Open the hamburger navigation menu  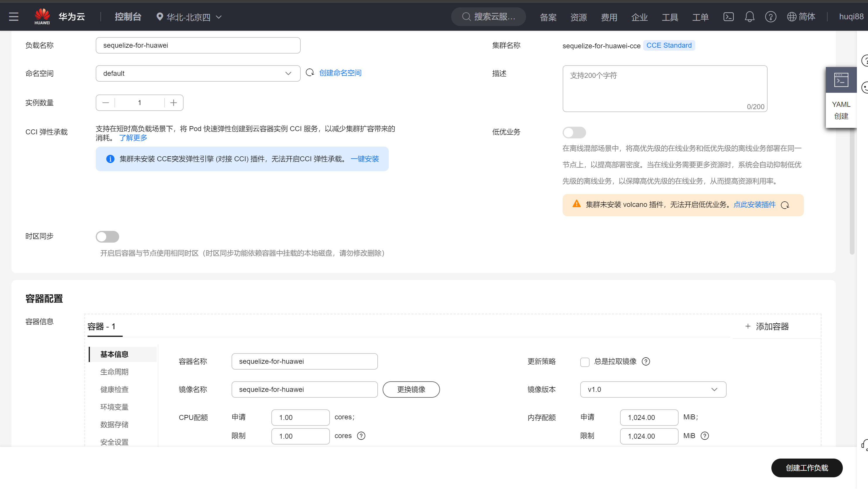(x=14, y=16)
